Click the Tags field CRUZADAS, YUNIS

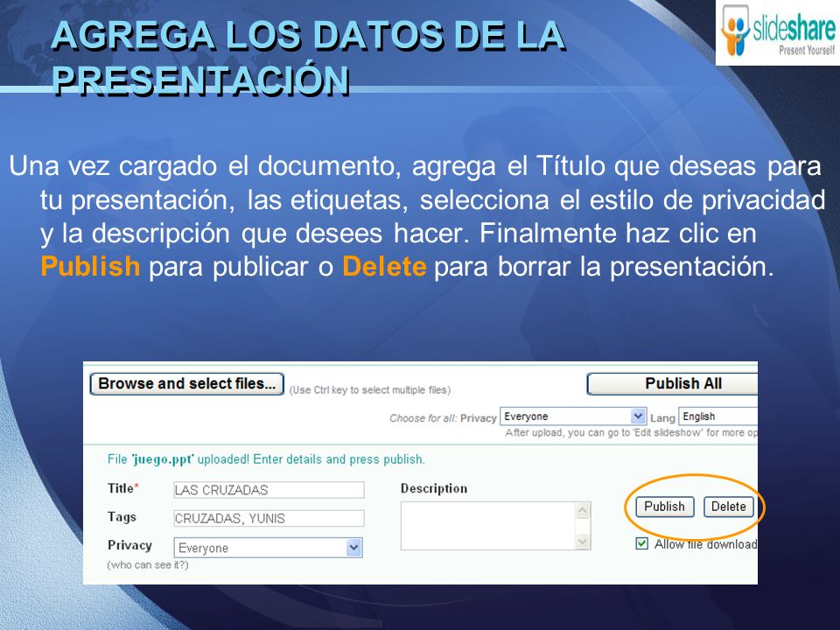click(x=269, y=518)
